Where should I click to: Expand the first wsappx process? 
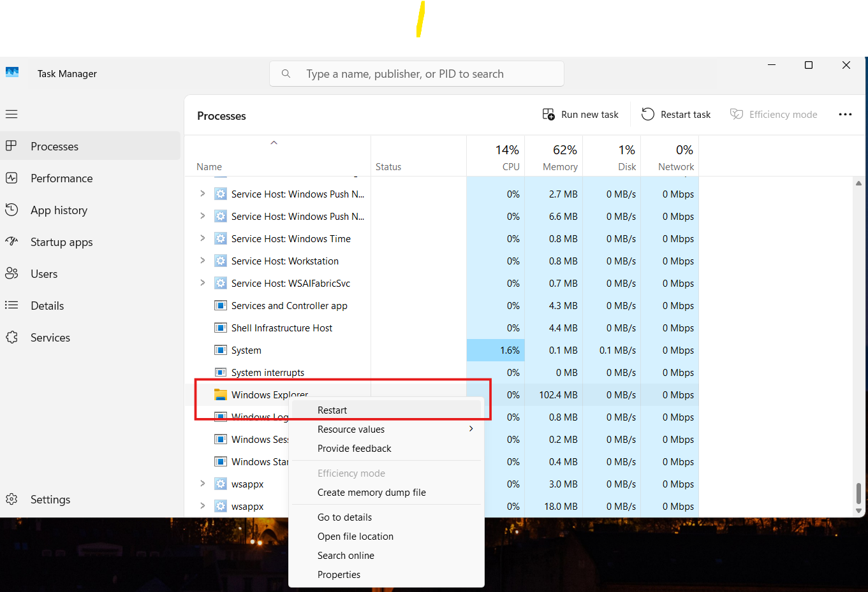point(202,484)
